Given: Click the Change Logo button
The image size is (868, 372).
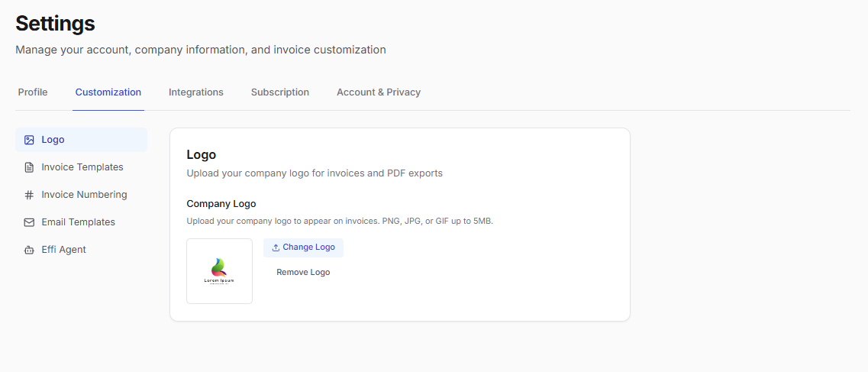Looking at the screenshot, I should tap(303, 247).
